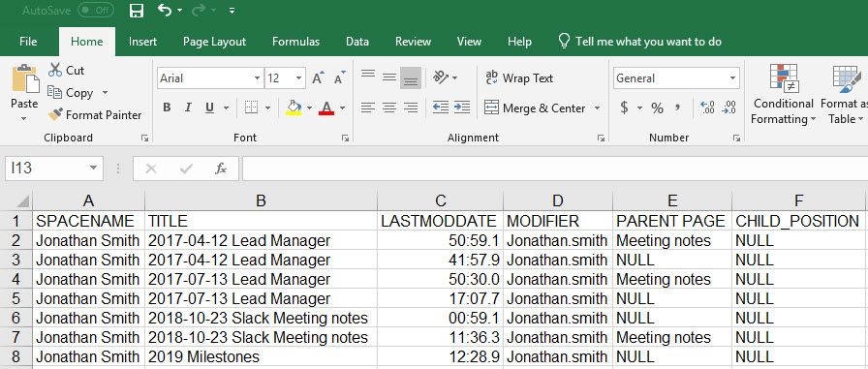Click the Center alignment icon
This screenshot has width=868, height=369.
coord(389,108)
